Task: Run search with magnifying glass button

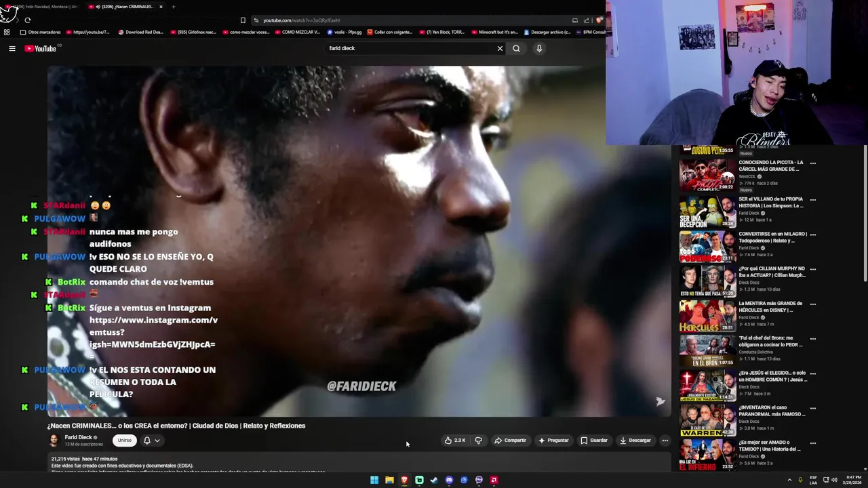Action: tap(516, 48)
